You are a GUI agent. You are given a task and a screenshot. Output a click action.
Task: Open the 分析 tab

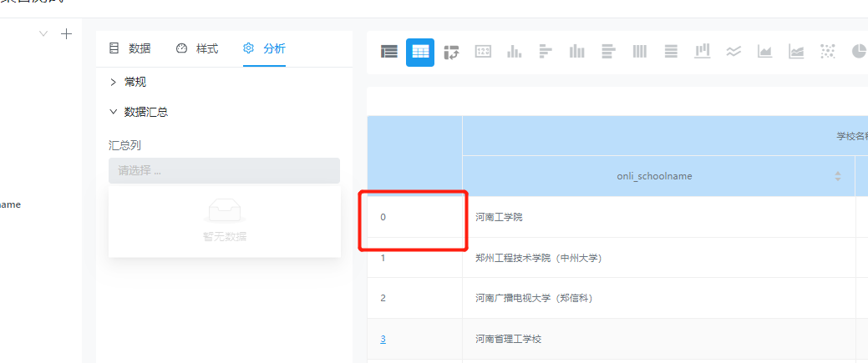coord(265,48)
